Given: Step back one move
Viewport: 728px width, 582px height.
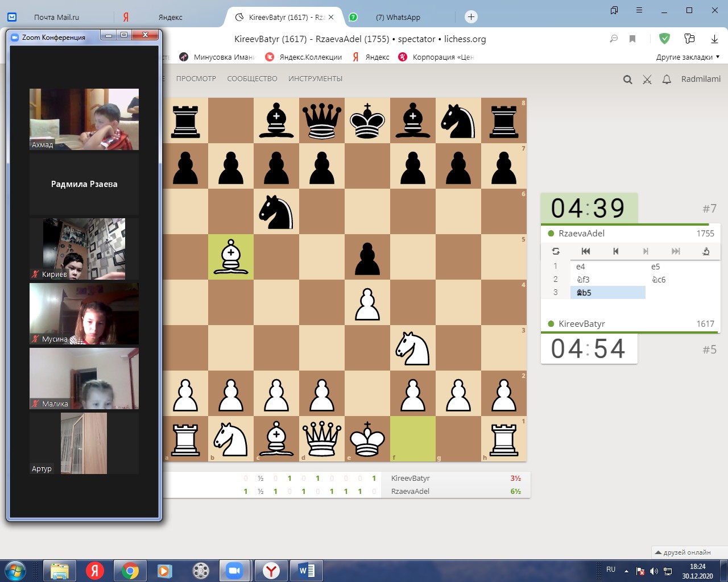Looking at the screenshot, I should tap(615, 251).
